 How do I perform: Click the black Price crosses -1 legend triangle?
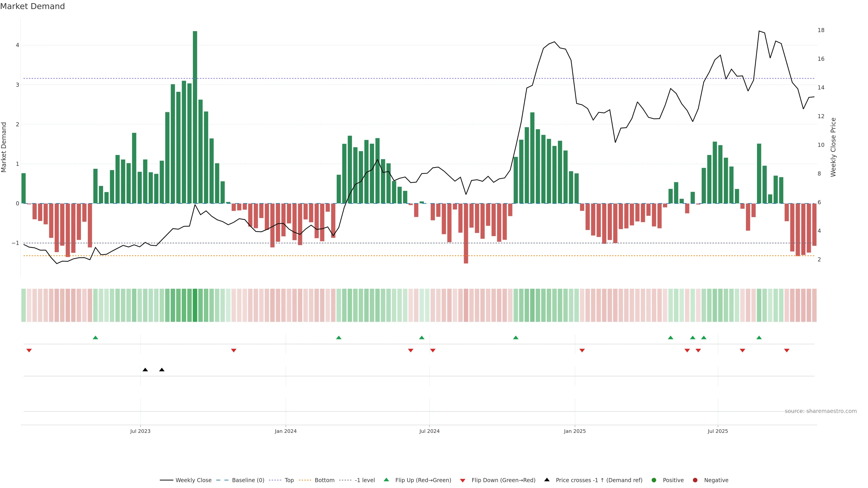tap(547, 480)
